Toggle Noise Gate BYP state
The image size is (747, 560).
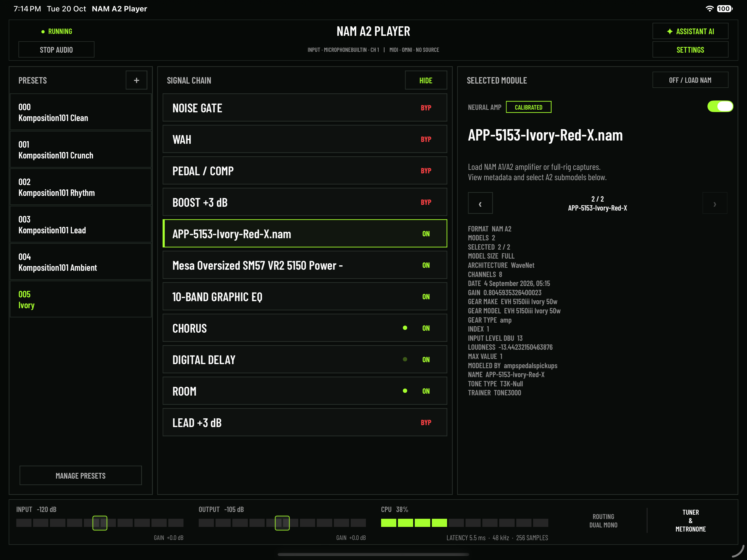click(426, 108)
